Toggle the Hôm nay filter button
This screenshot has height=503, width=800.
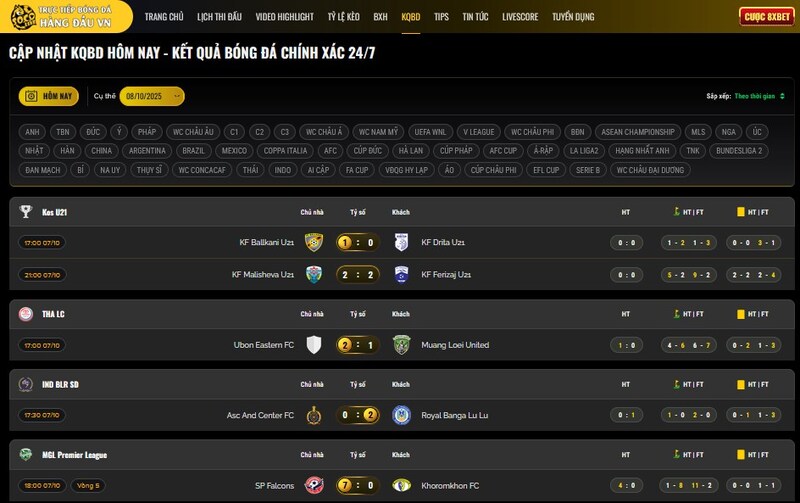pyautogui.click(x=49, y=96)
